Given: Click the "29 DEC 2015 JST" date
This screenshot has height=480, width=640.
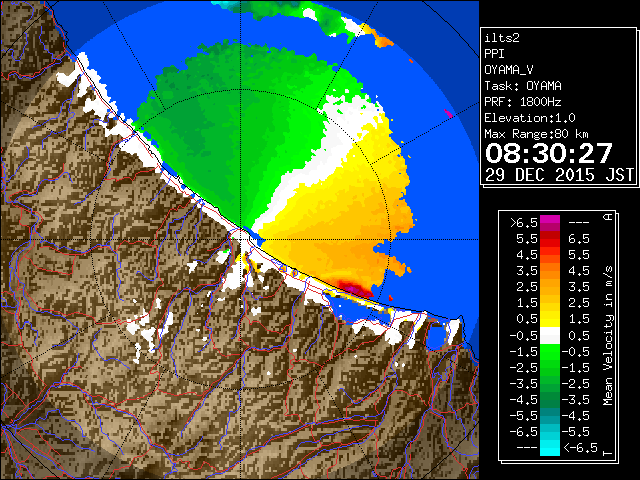Looking at the screenshot, I should click(559, 175).
